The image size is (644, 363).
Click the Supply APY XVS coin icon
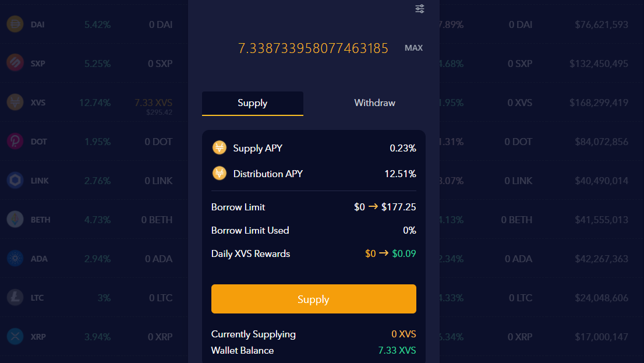point(220,147)
